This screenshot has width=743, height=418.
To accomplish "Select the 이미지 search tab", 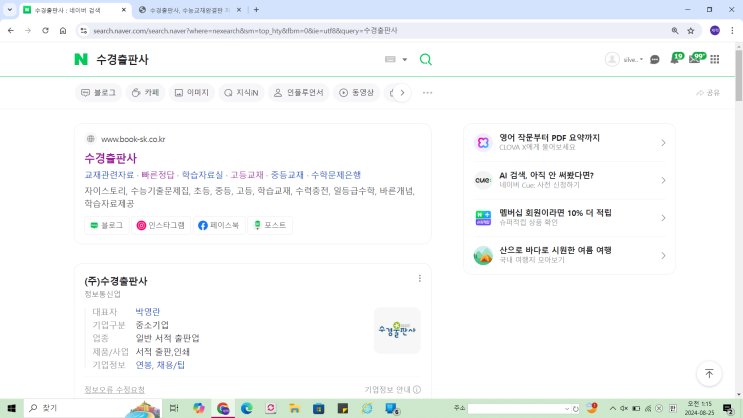I will point(192,92).
